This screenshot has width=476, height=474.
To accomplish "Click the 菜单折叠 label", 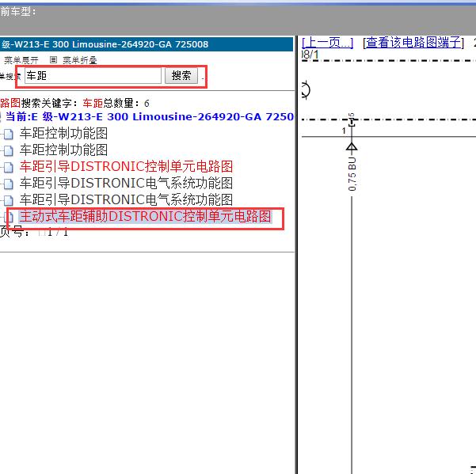I will coord(80,60).
